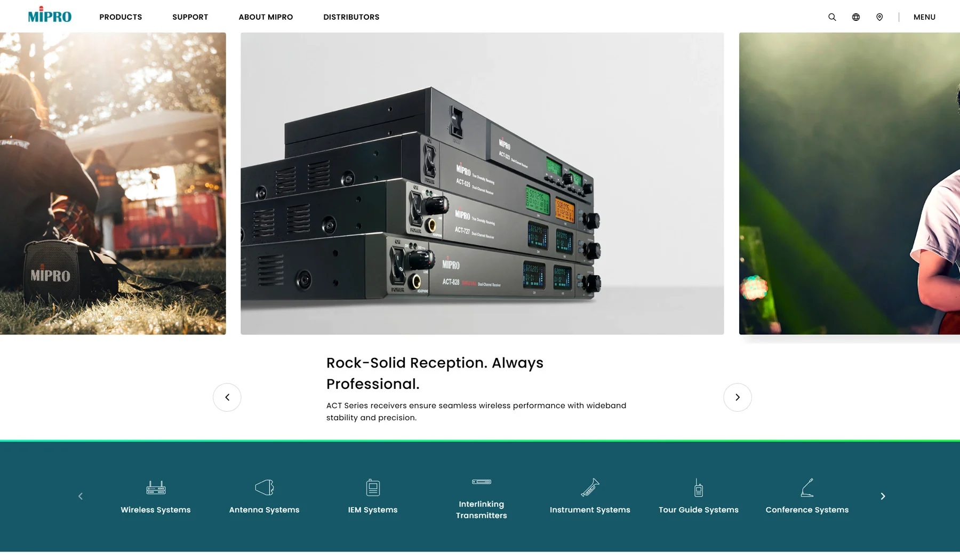
Task: Open the Instrument Systems trumpet icon
Action: (590, 487)
